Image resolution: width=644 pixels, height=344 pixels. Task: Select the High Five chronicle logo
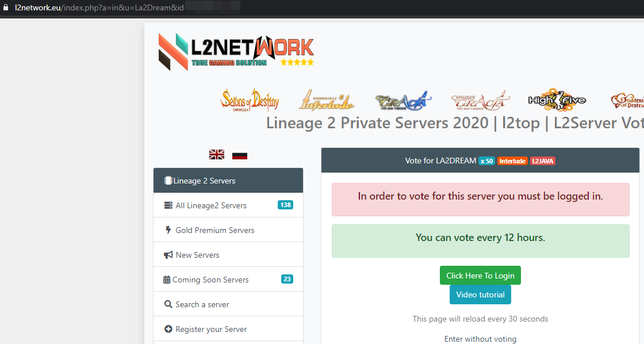(x=557, y=101)
